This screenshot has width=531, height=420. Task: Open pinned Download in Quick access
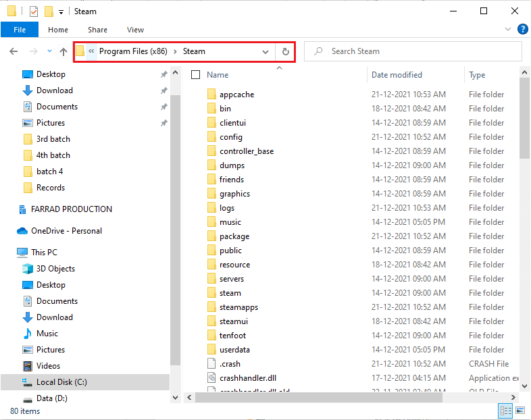point(55,90)
